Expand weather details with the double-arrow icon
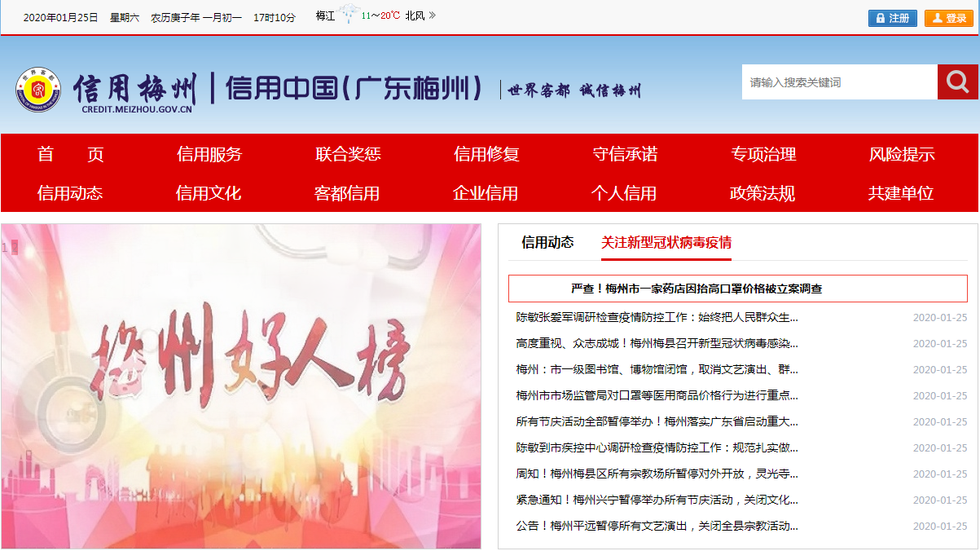The image size is (980, 551). coord(433,15)
